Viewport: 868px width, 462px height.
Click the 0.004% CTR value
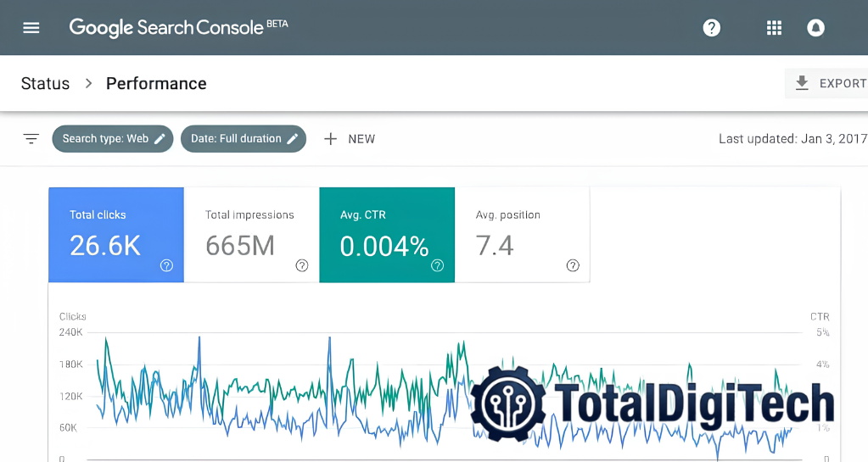click(x=384, y=246)
